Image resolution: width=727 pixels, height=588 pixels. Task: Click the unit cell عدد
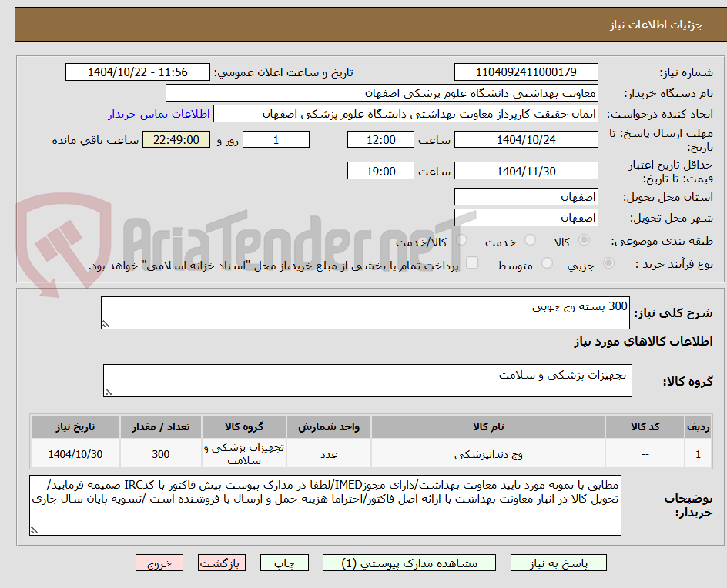[329, 454]
